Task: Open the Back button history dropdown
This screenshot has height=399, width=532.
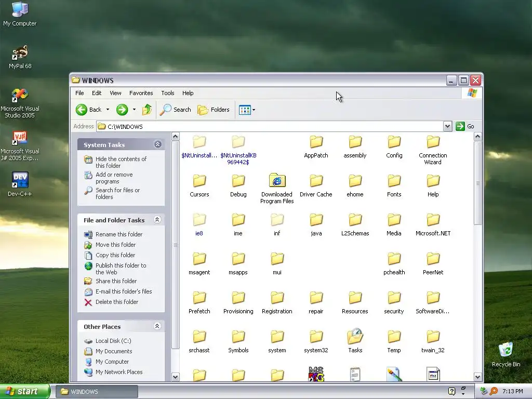Action: [x=108, y=110]
